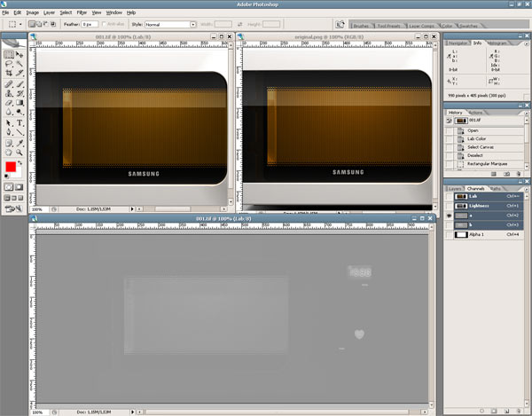Select the Zoom tool in toolbox
The height and width of the screenshot is (416, 532).
(x=20, y=152)
